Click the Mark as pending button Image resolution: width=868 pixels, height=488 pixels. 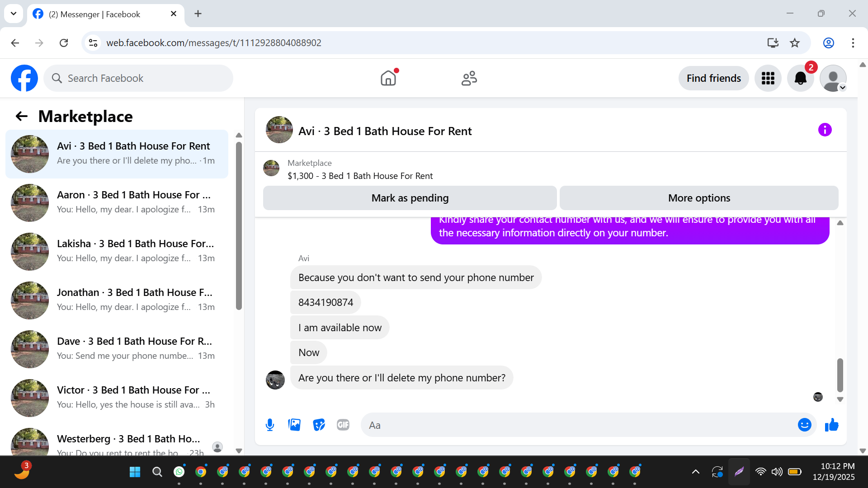pos(410,198)
